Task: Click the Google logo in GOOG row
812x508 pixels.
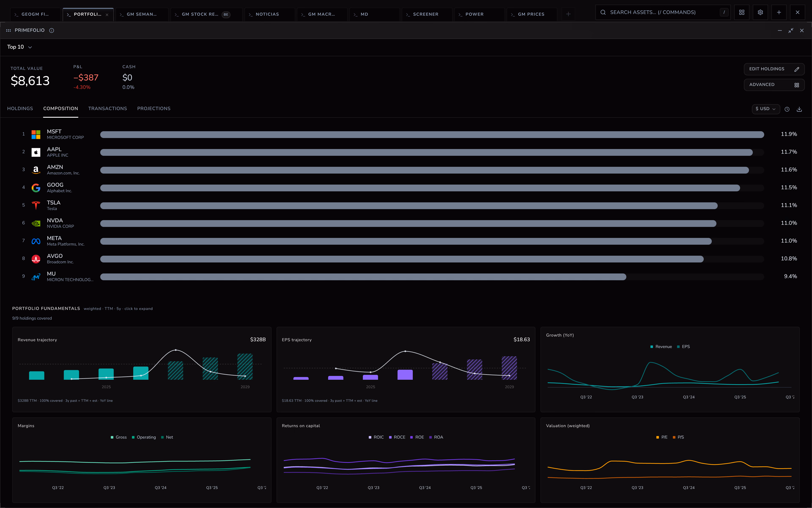Action: [x=36, y=188]
